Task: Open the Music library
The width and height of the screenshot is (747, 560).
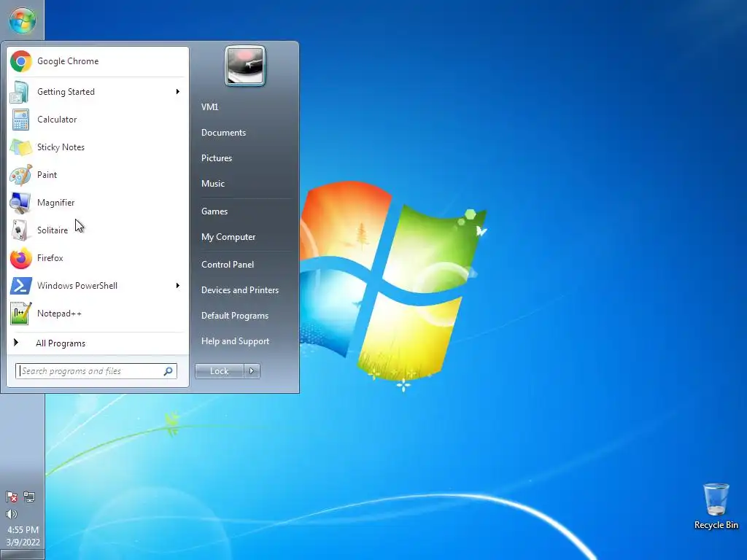Action: pos(212,184)
